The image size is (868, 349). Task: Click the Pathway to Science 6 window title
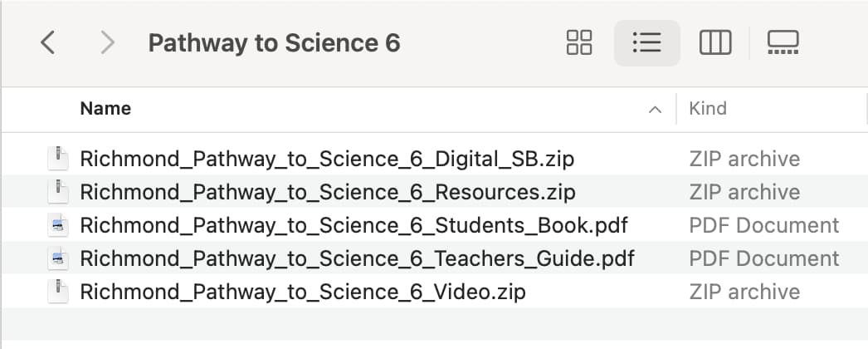tap(274, 42)
